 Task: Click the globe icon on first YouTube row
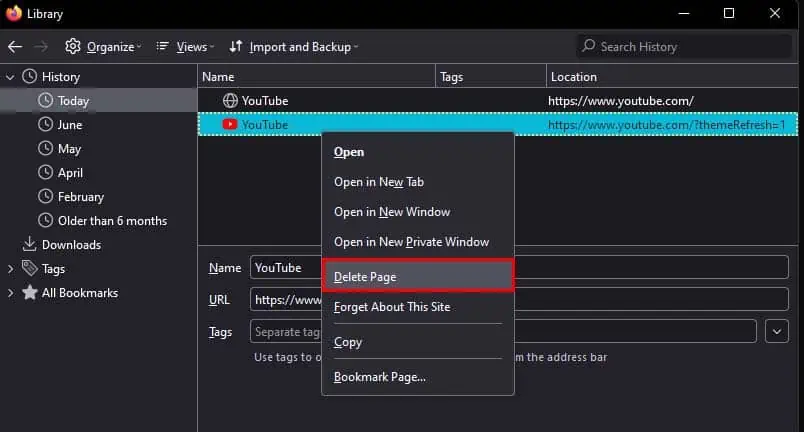[x=230, y=100]
